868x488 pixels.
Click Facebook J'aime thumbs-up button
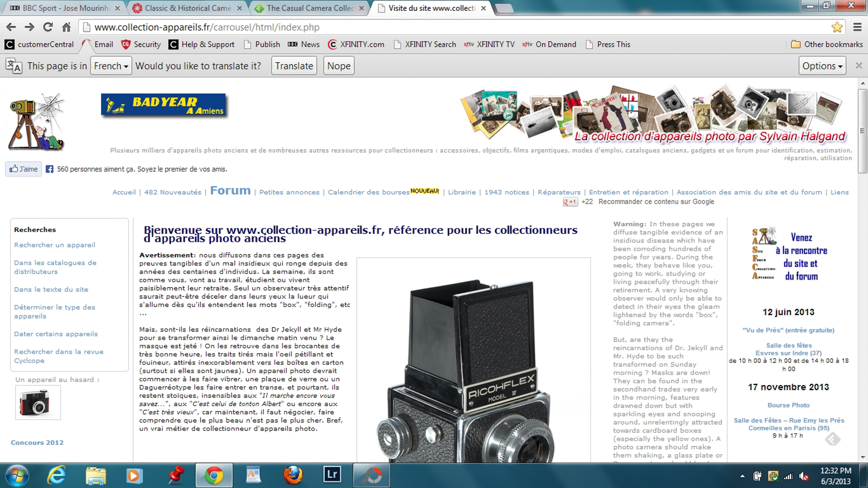[x=24, y=169]
